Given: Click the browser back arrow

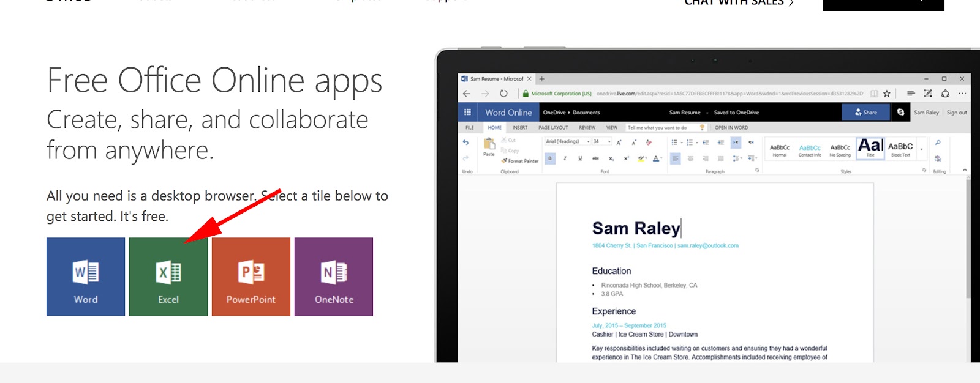Looking at the screenshot, I should click(x=467, y=94).
